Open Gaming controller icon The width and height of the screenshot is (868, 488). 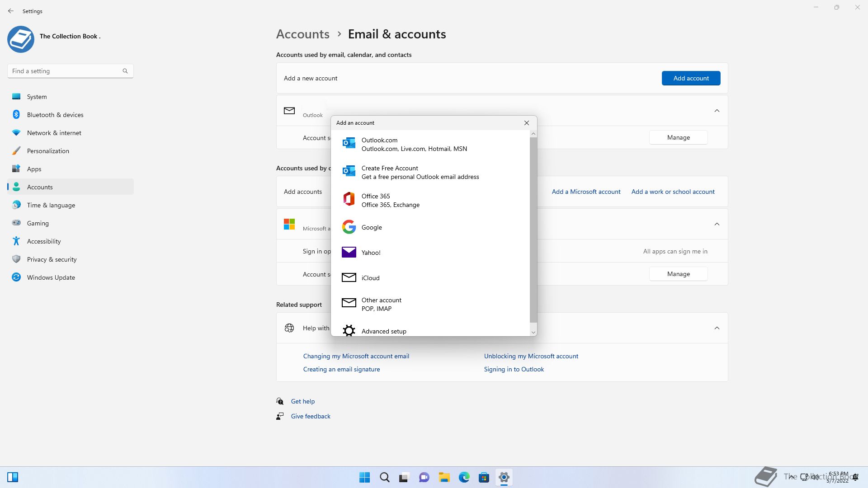[x=16, y=223]
